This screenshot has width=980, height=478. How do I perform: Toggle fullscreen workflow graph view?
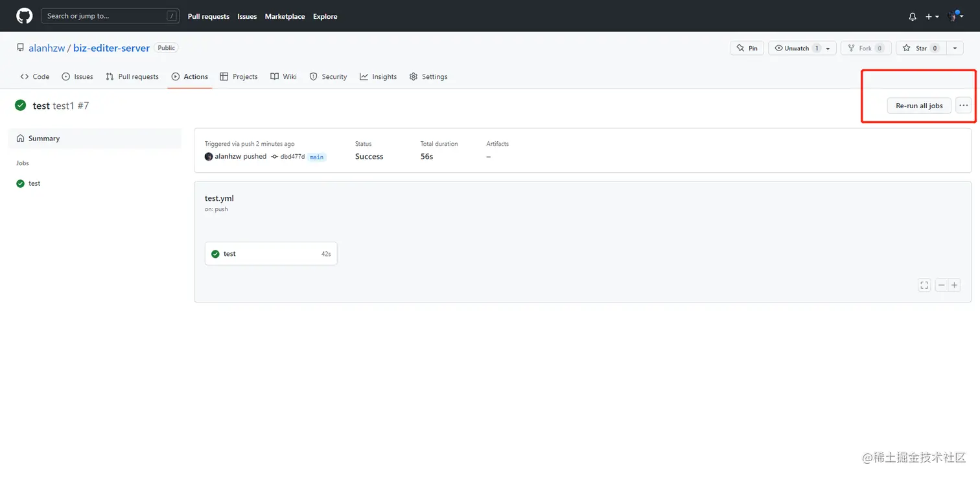(x=925, y=285)
